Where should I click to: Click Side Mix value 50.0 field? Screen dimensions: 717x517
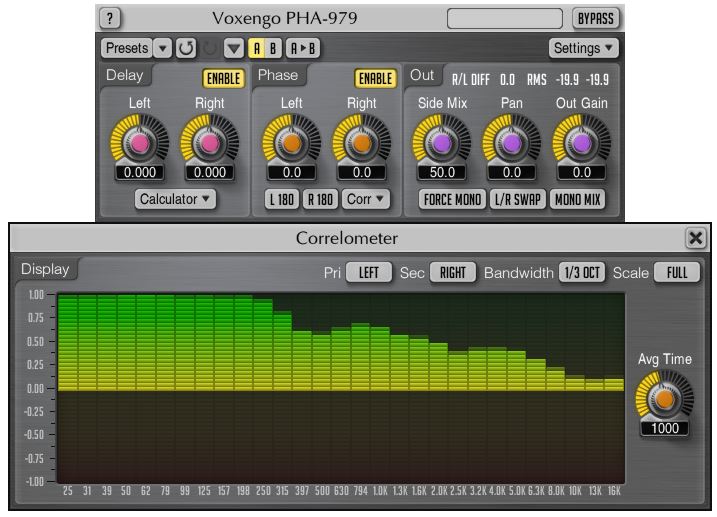coord(442,172)
